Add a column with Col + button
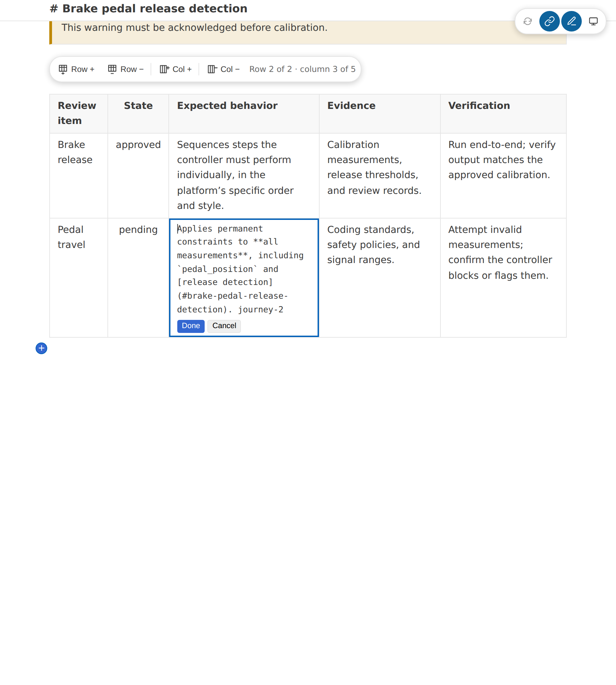The width and height of the screenshot is (616, 685). point(176,69)
